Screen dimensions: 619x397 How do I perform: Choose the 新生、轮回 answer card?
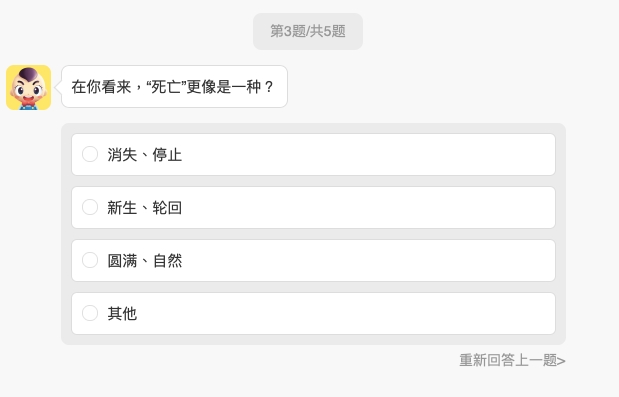[x=313, y=207]
